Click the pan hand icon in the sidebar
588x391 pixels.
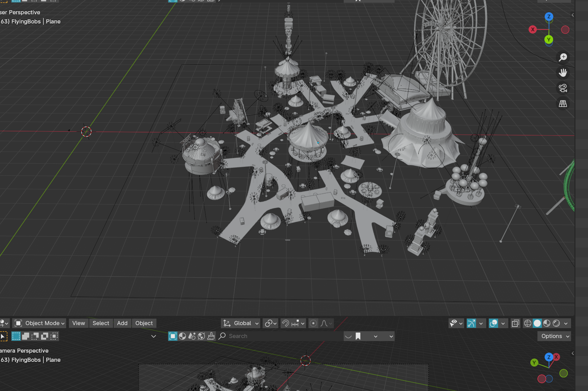click(x=563, y=72)
